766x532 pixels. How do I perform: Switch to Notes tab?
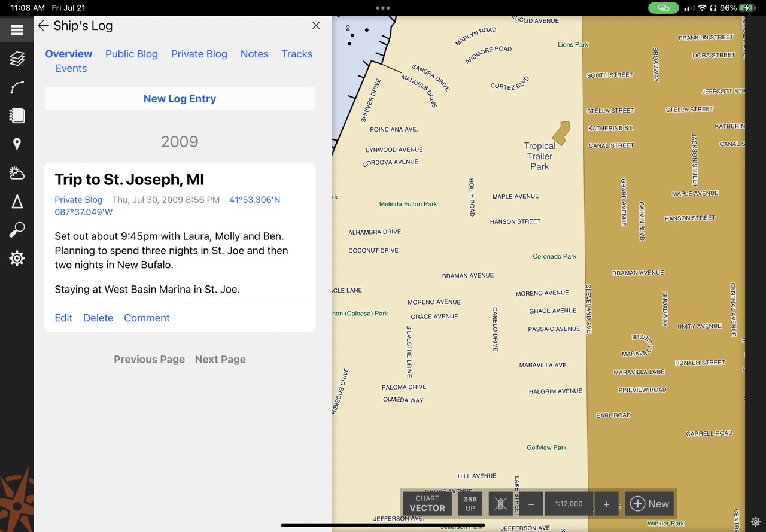click(254, 54)
